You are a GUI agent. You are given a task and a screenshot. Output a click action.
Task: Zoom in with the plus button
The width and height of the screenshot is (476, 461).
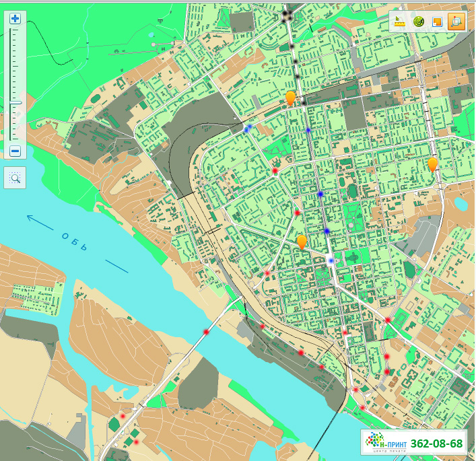15,19
